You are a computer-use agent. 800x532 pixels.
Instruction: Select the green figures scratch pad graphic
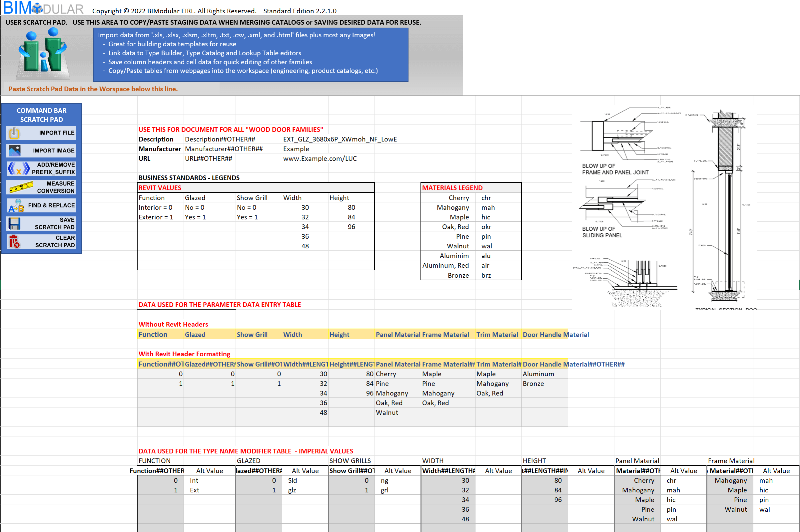(x=43, y=54)
